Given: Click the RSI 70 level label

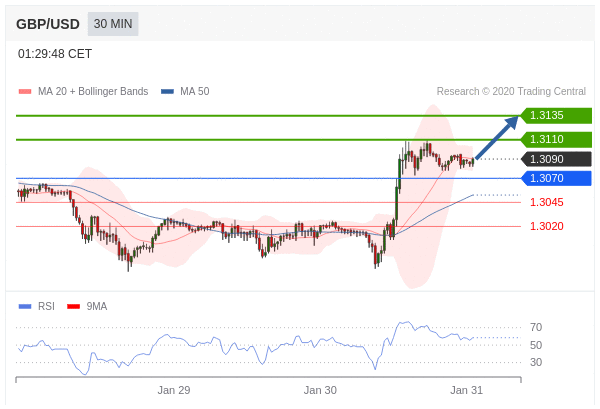Looking at the screenshot, I should click(536, 327).
